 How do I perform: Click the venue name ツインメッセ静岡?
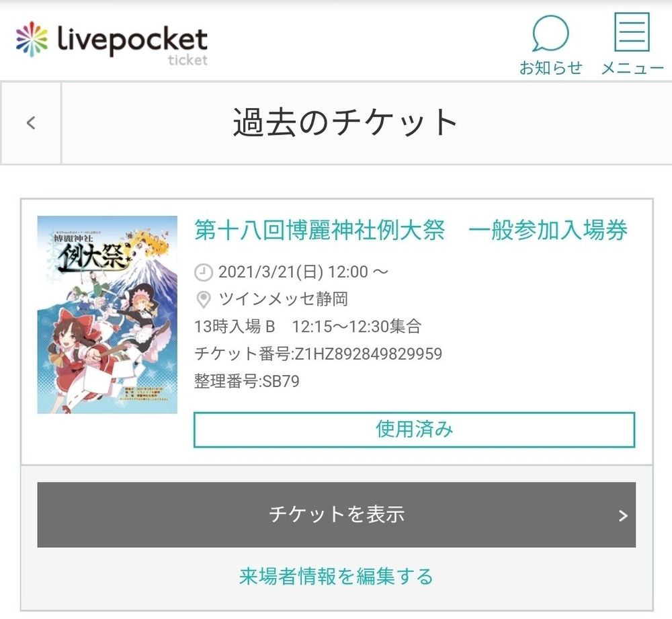point(284,299)
